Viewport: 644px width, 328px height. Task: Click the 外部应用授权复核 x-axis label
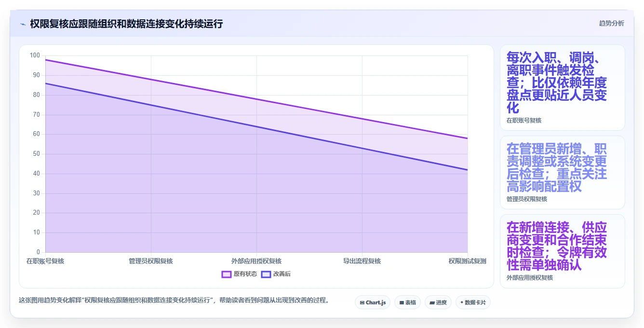pos(256,261)
